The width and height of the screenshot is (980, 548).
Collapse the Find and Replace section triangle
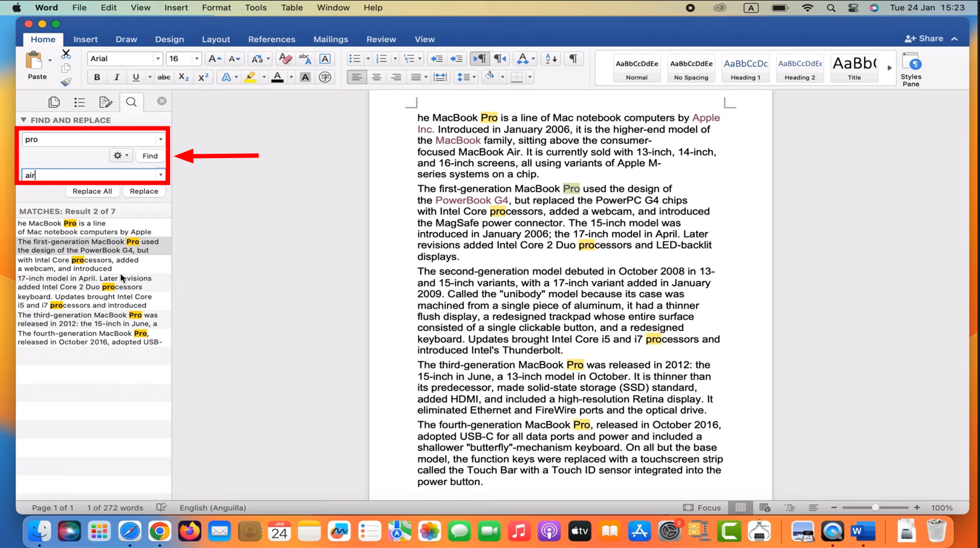[24, 120]
